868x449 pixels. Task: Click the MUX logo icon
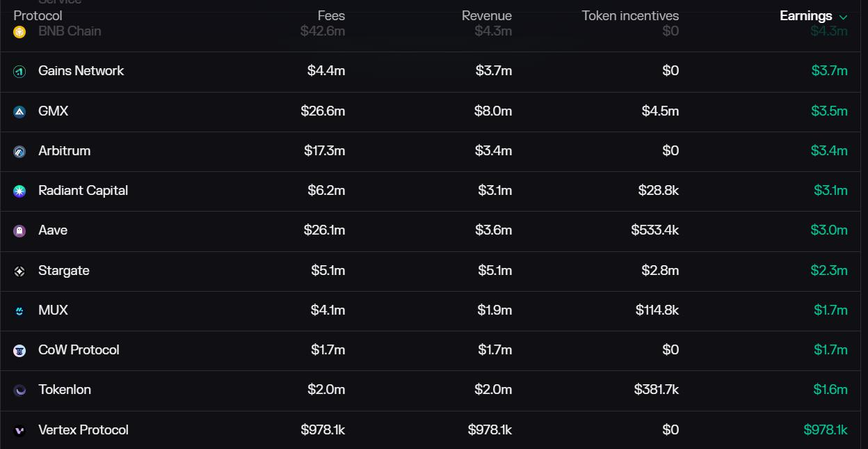click(19, 310)
